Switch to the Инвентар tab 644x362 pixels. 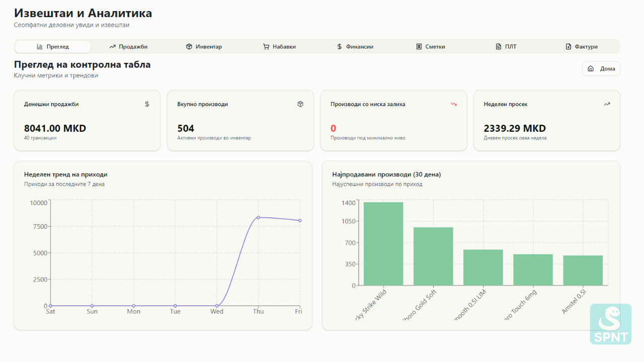tap(204, 47)
